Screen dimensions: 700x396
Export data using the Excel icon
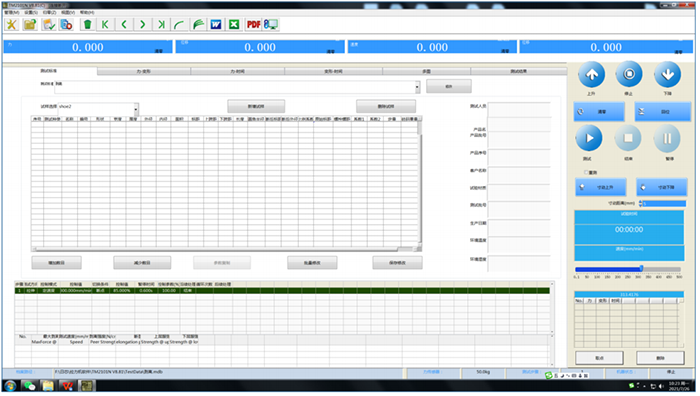coord(234,25)
